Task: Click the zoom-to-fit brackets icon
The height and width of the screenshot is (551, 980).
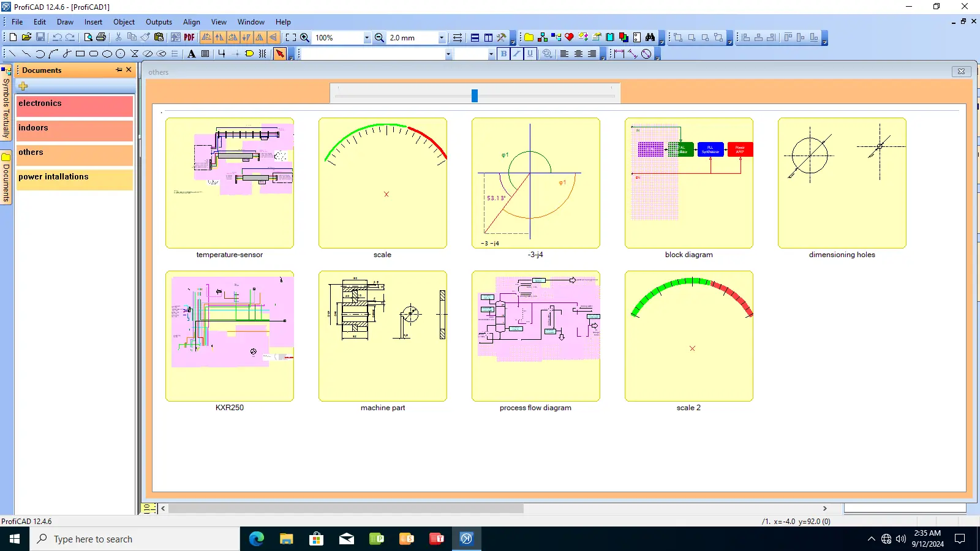Action: tap(291, 37)
